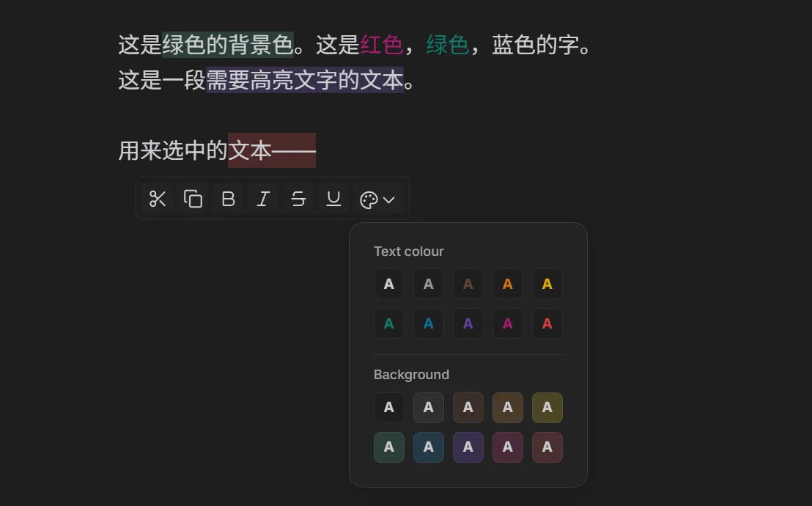Image resolution: width=812 pixels, height=506 pixels.
Task: Click the copy icon in toolbar
Action: [193, 199]
